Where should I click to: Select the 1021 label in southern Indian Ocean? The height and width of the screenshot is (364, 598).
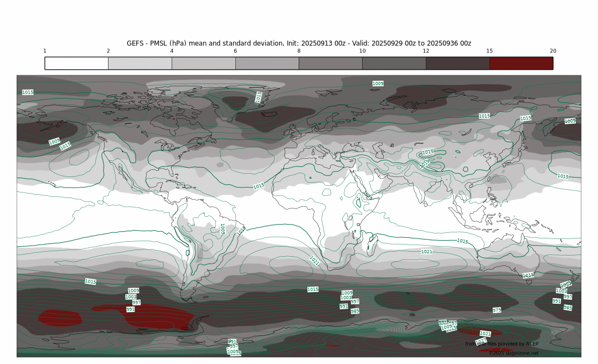[x=426, y=252]
